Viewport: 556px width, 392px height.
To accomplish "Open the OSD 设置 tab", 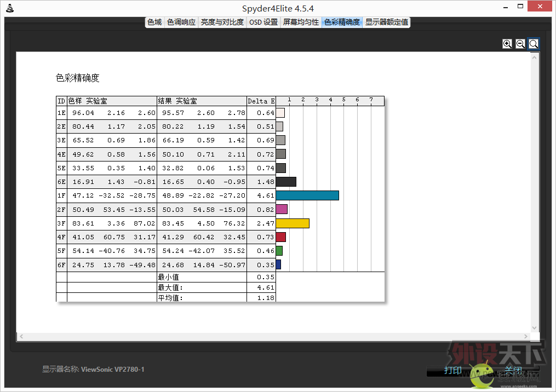I will [x=263, y=22].
